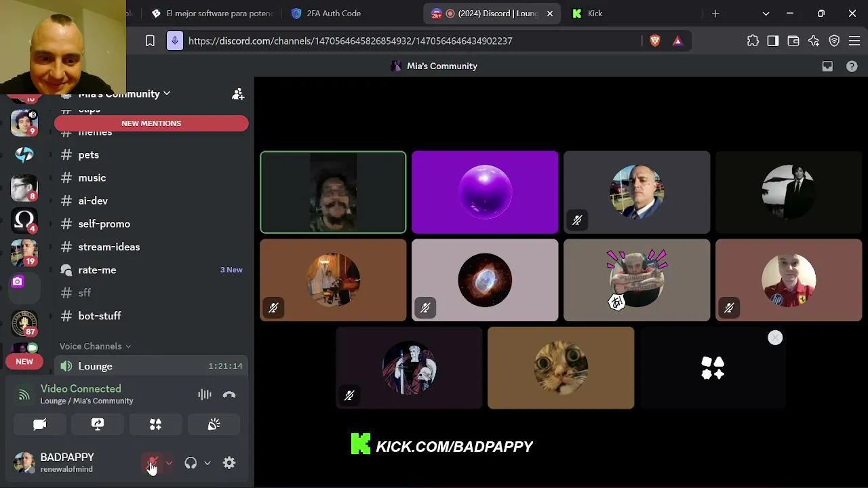The width and height of the screenshot is (868, 488).
Task: Open Mia's Community server menu
Action: (x=124, y=94)
